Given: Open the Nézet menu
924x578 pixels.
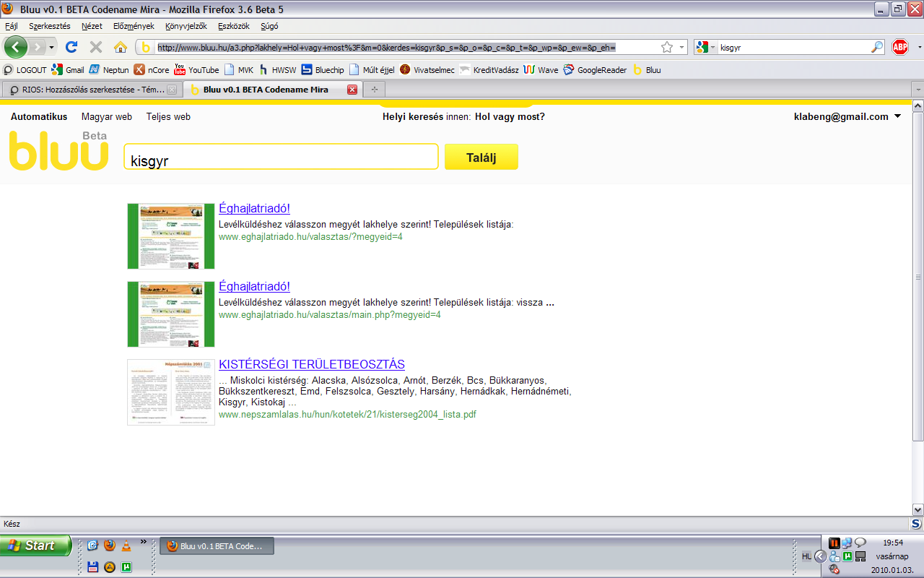Looking at the screenshot, I should [x=92, y=26].
